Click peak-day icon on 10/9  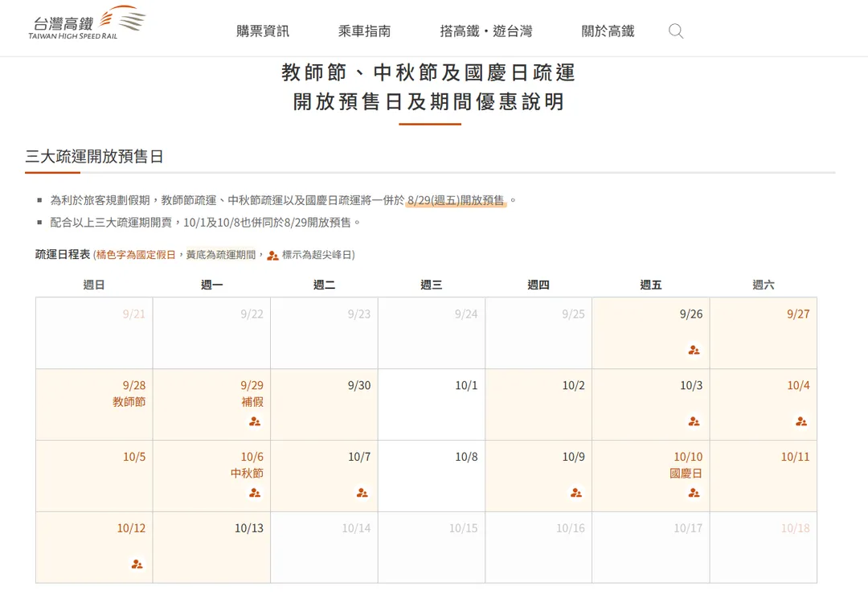click(x=576, y=493)
